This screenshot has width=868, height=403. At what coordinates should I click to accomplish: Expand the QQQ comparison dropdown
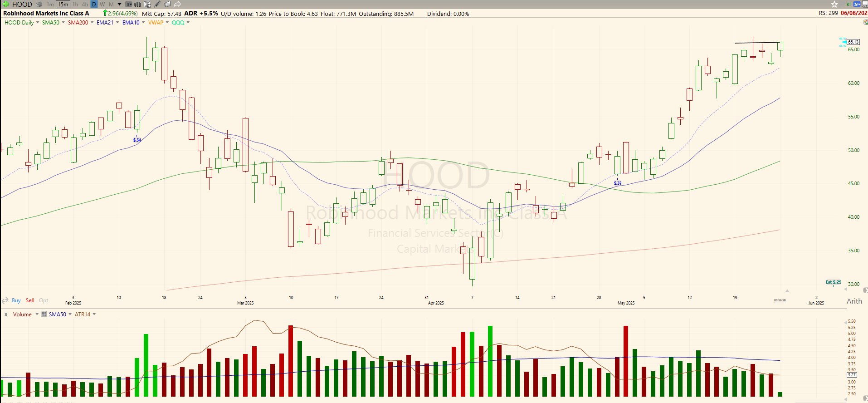pos(188,23)
